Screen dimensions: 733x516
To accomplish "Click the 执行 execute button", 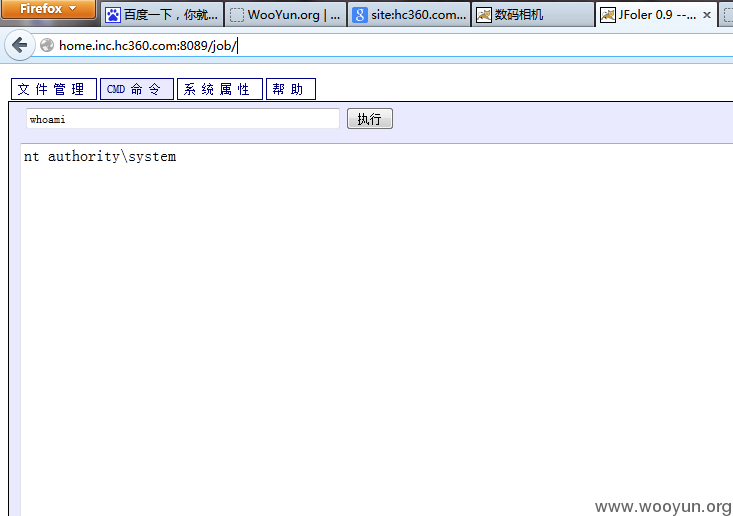I will [370, 119].
